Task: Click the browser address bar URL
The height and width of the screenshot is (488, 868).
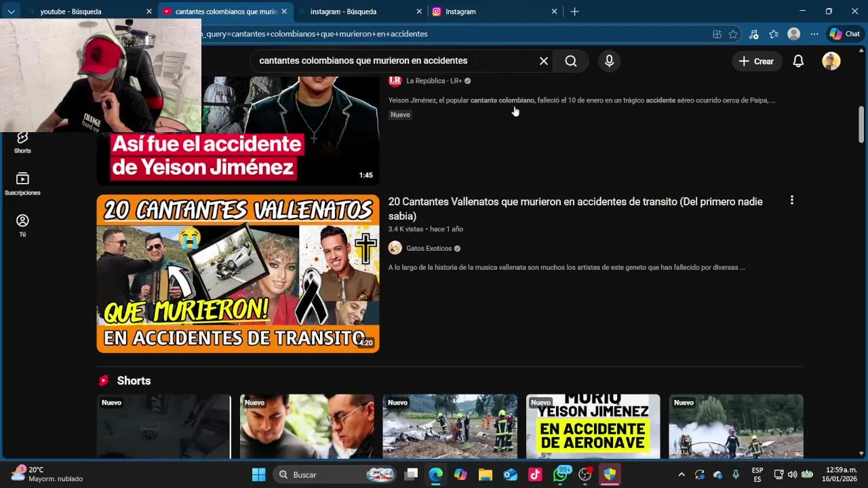Action: coord(448,34)
